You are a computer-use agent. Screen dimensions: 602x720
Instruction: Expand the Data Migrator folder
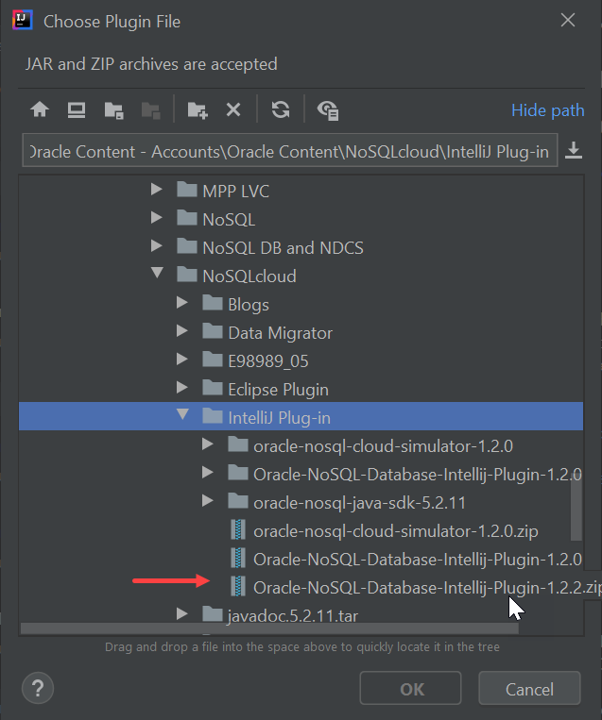pyautogui.click(x=182, y=331)
